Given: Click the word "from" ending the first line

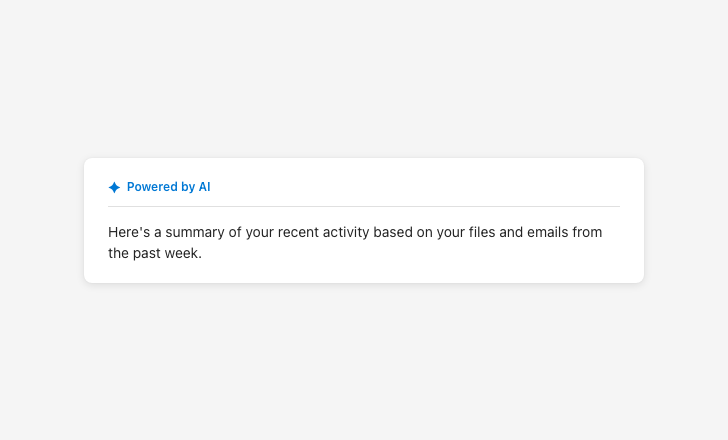Looking at the screenshot, I should [x=588, y=233].
